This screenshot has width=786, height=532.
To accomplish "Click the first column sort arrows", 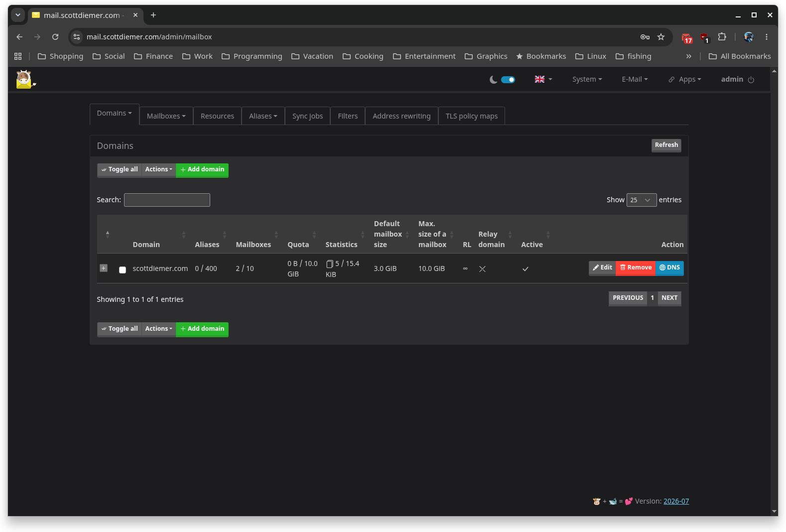I will 108,234.
